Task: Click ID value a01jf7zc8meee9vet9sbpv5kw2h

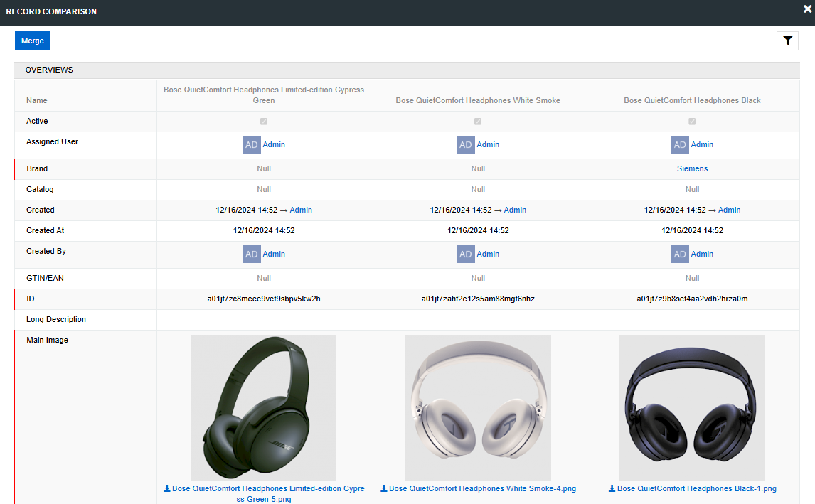Action: pyautogui.click(x=264, y=299)
